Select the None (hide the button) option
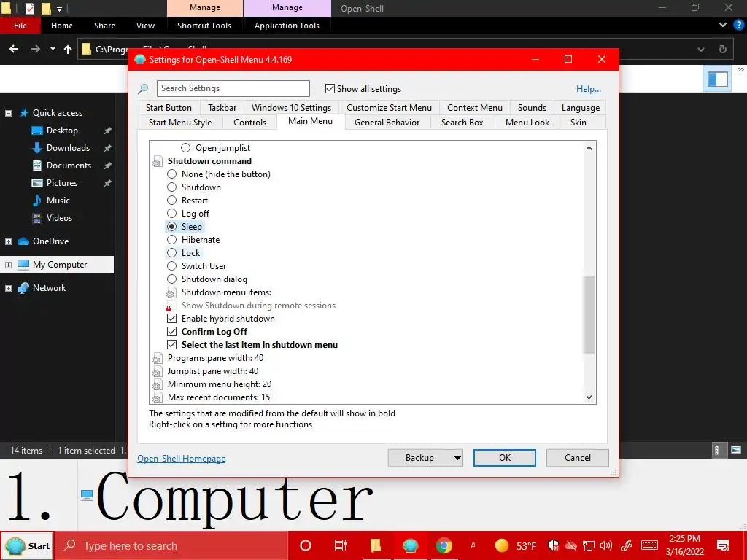This screenshot has height=560, width=747. click(171, 174)
